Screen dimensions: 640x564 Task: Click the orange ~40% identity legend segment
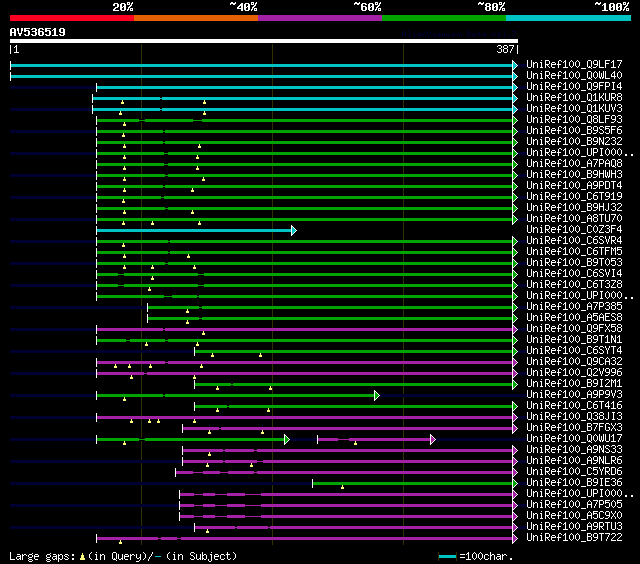click(196, 18)
